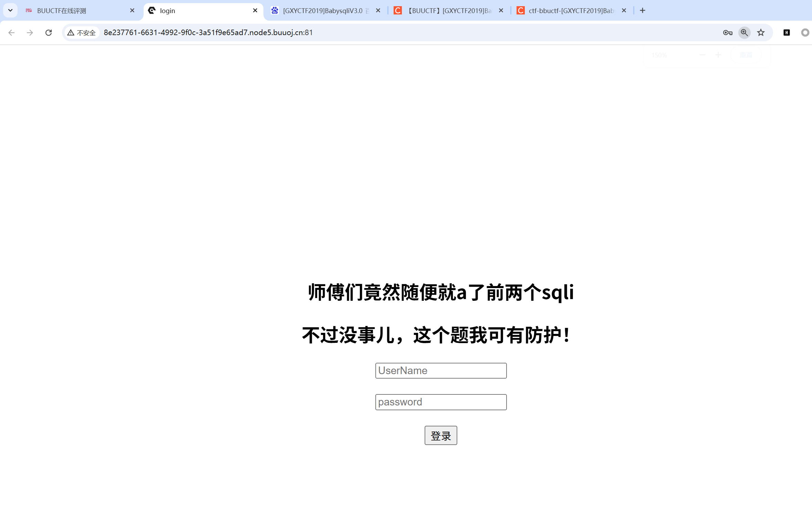
Task: Bookmark this page with the star icon
Action: pos(761,32)
